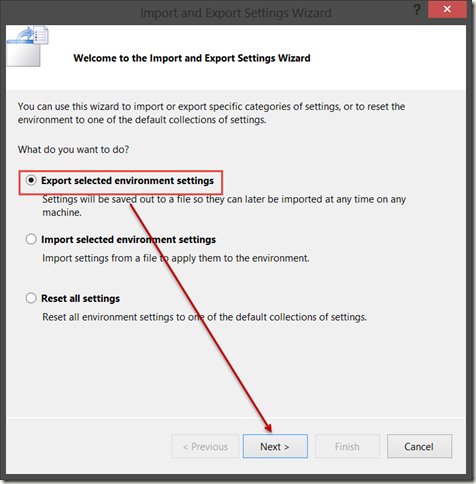Click the 'You can use this wizard' intro text
Screen dimensions: 476x484
[x=211, y=113]
